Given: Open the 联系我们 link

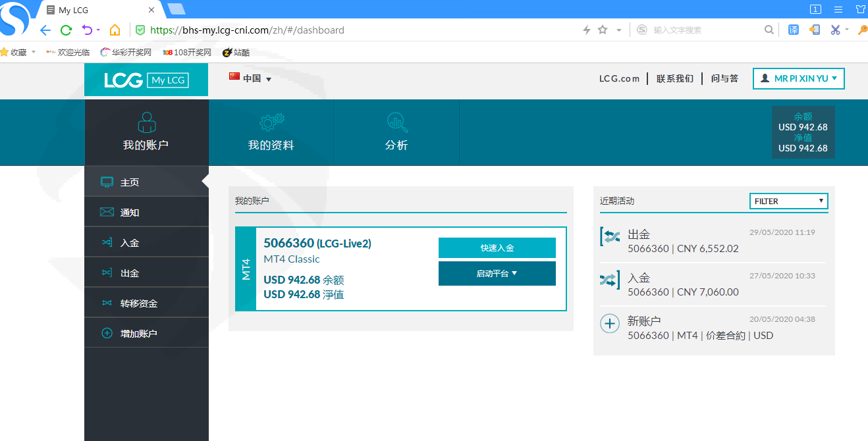Looking at the screenshot, I should pyautogui.click(x=674, y=78).
